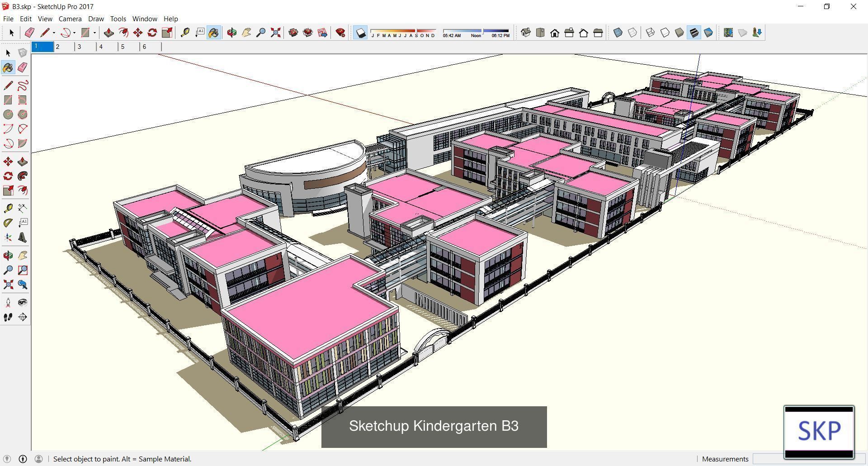Select the Eraser tool in top toolbar

(x=29, y=33)
